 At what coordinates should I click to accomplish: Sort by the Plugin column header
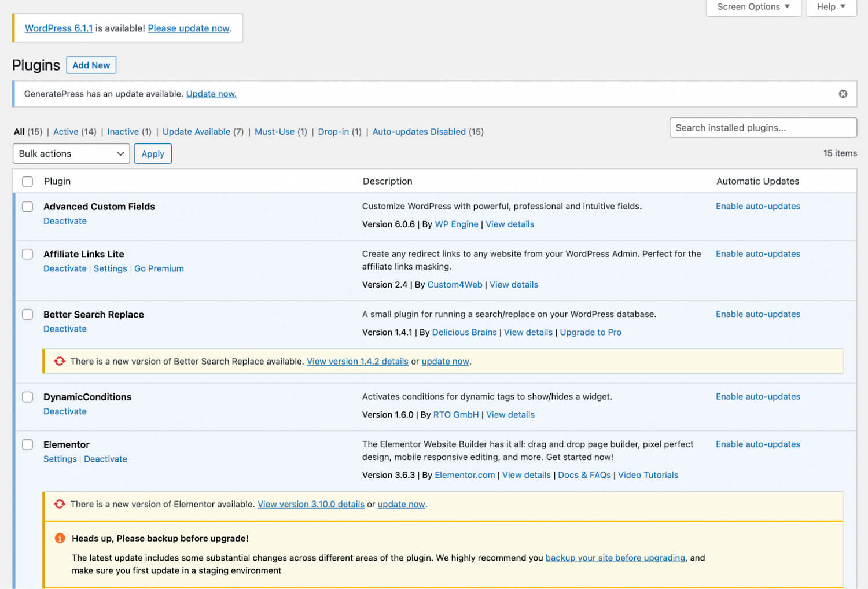coord(57,181)
